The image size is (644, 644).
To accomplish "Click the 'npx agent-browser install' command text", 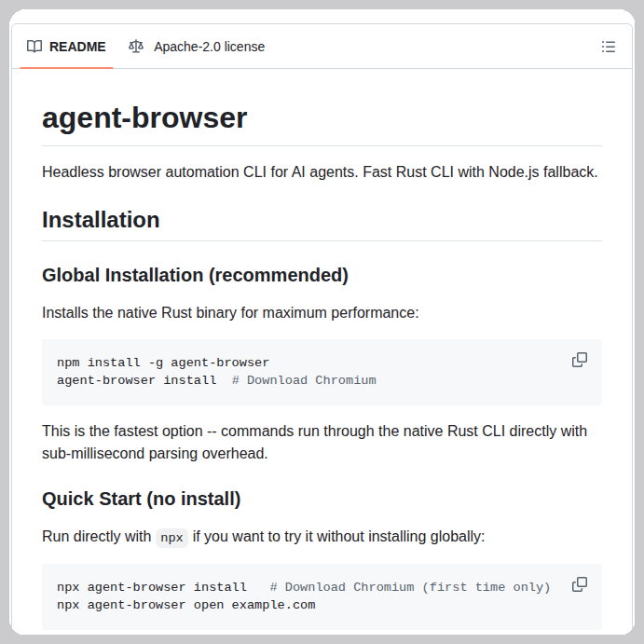I will [x=152, y=587].
